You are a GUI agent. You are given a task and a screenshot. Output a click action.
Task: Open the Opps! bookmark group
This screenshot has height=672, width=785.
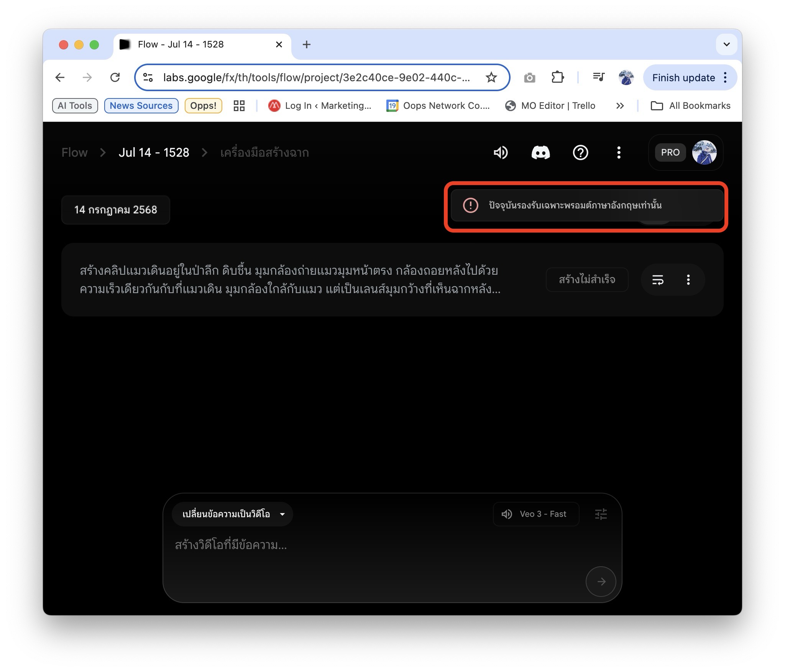tap(203, 106)
